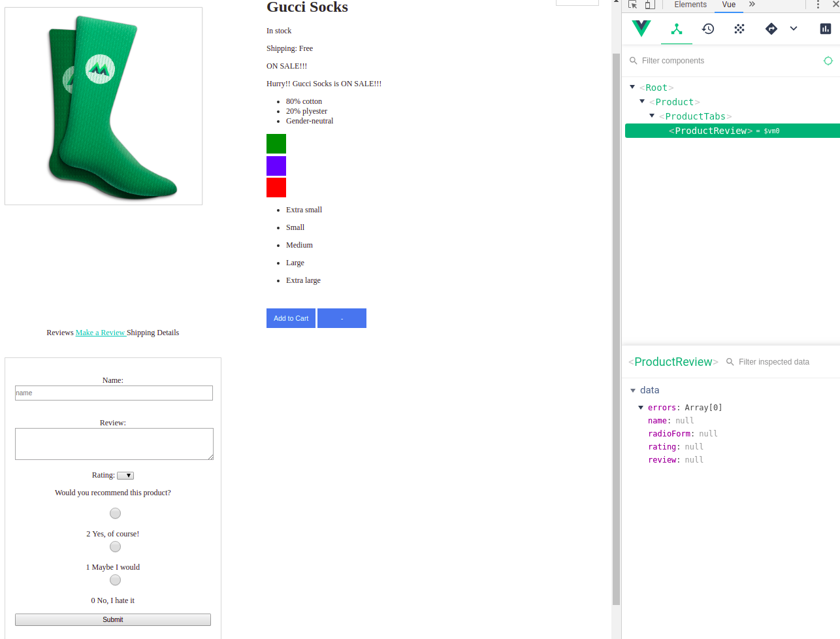
Task: Collapse the errors array entry
Action: (x=641, y=408)
